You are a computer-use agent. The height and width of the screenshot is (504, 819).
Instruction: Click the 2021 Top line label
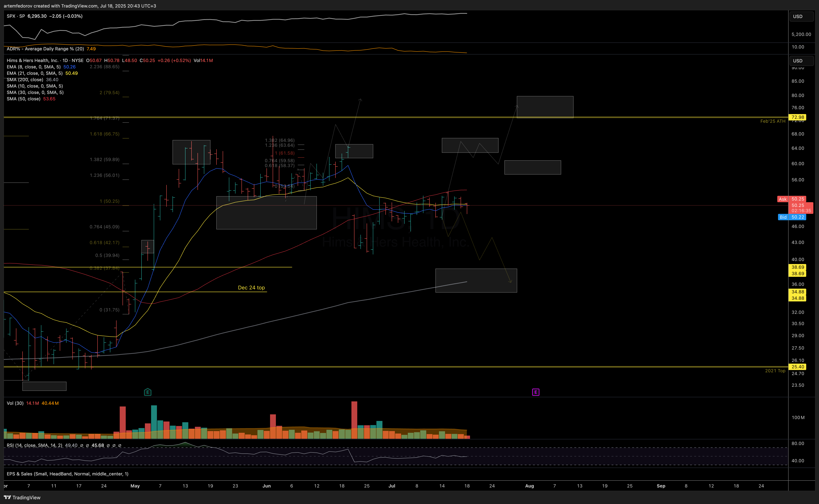pos(775,371)
